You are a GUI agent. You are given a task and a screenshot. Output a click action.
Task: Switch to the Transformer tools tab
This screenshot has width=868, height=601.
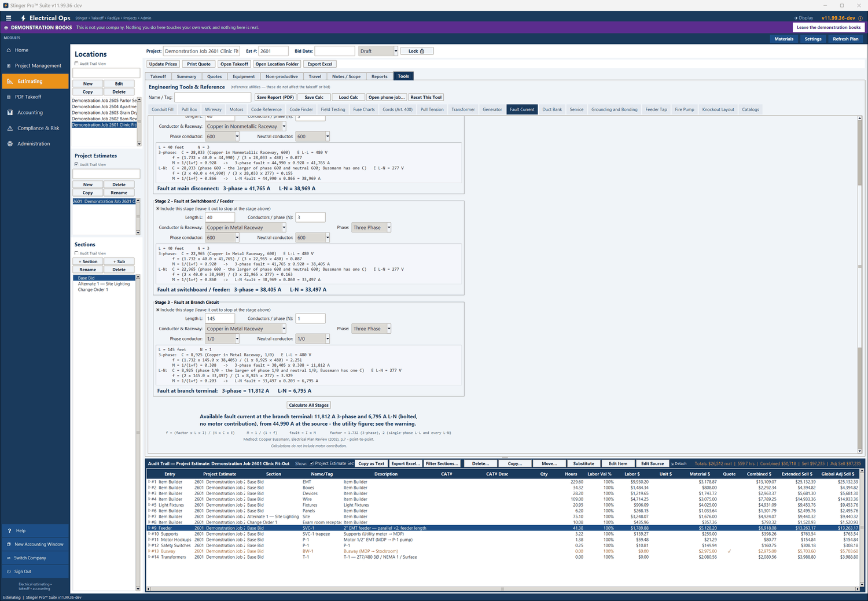click(x=463, y=109)
